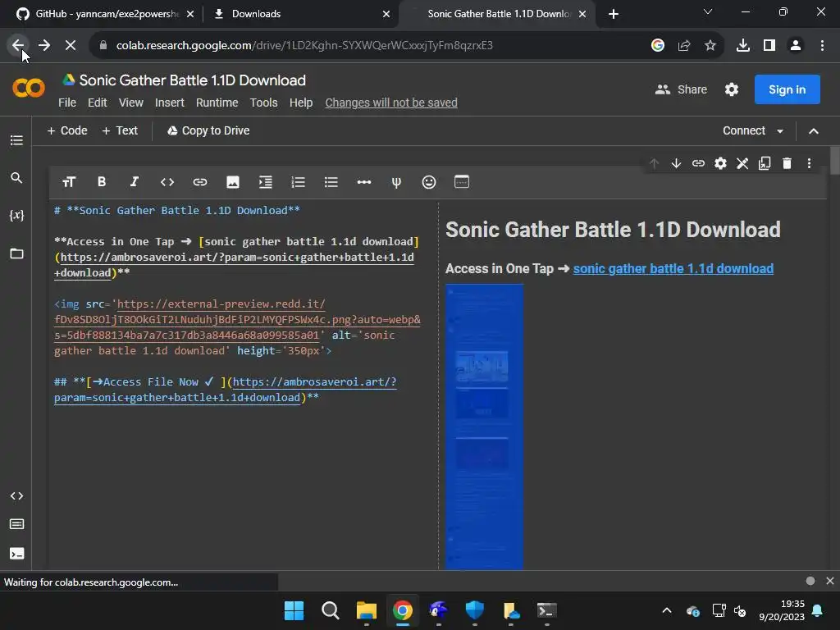This screenshot has width=840, height=630.
Task: Close the bottom status panel
Action: point(830,581)
